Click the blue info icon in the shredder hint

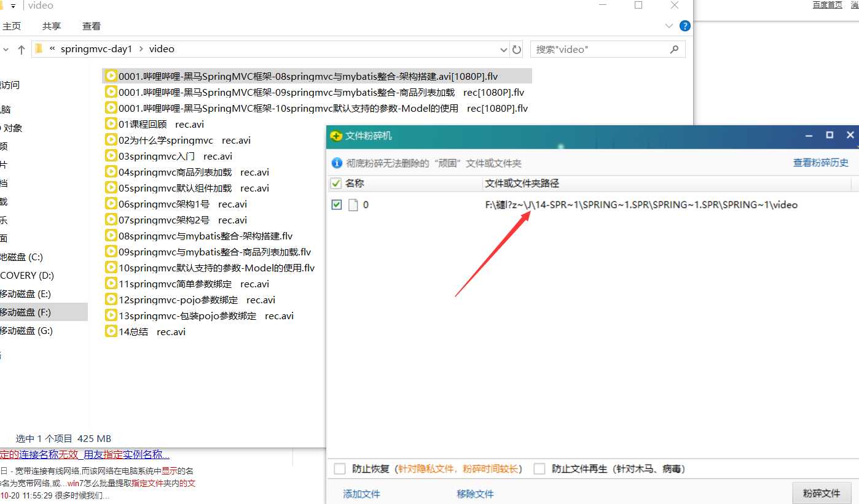(x=337, y=163)
